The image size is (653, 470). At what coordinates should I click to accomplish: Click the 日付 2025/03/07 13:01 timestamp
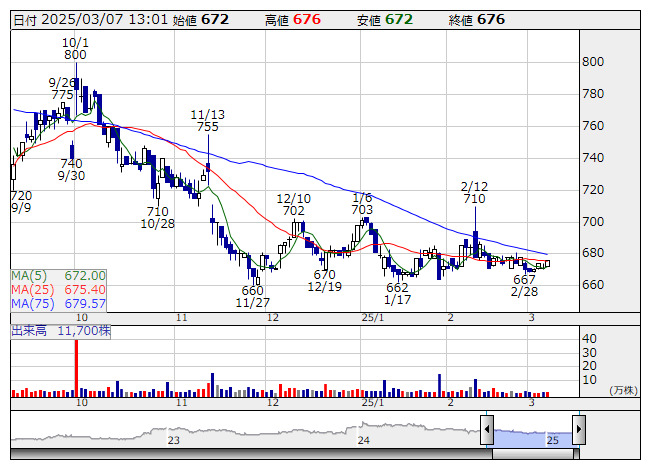tap(91, 20)
